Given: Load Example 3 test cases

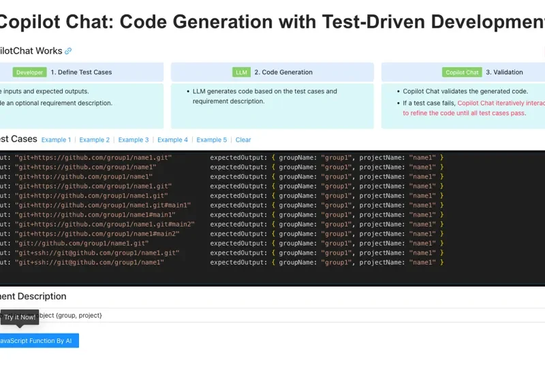Looking at the screenshot, I should (134, 140).
